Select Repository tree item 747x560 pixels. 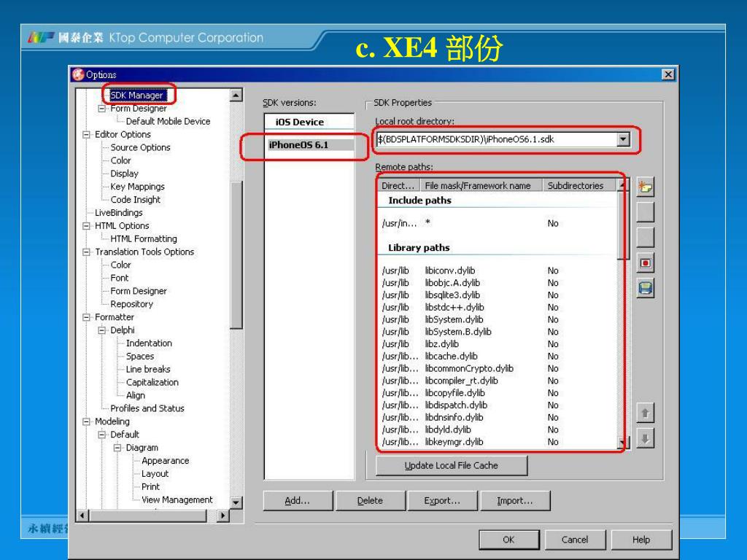(x=131, y=304)
